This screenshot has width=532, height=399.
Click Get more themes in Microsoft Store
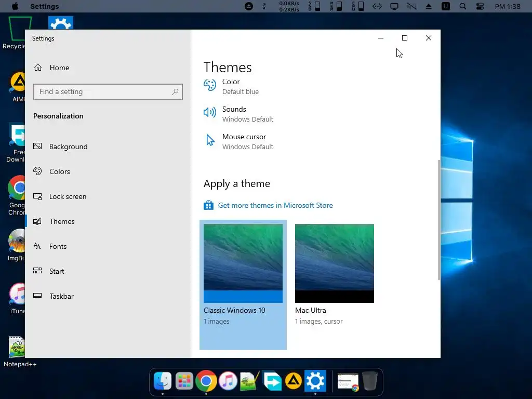275,205
